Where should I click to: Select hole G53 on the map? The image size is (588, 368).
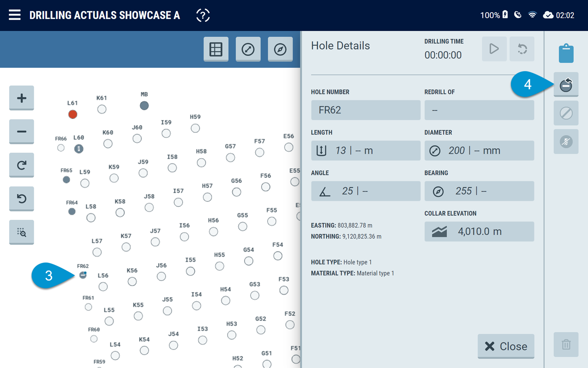(x=255, y=295)
